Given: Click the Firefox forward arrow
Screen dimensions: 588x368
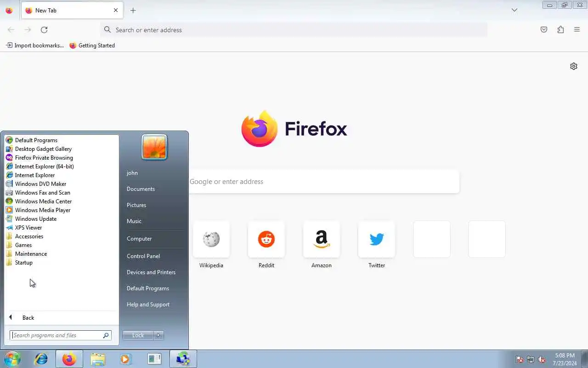Looking at the screenshot, I should pos(28,30).
